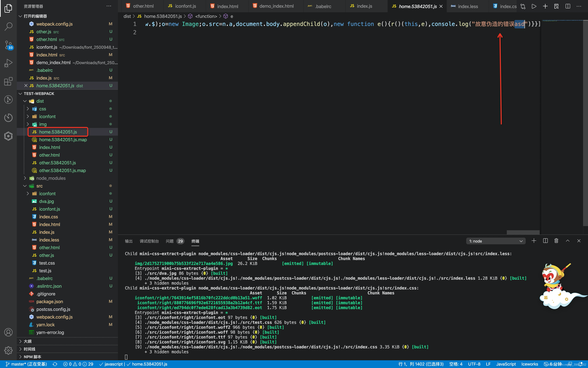Open editor more actions ellipsis menu
Screen dimensions: 588x368
(579, 6)
